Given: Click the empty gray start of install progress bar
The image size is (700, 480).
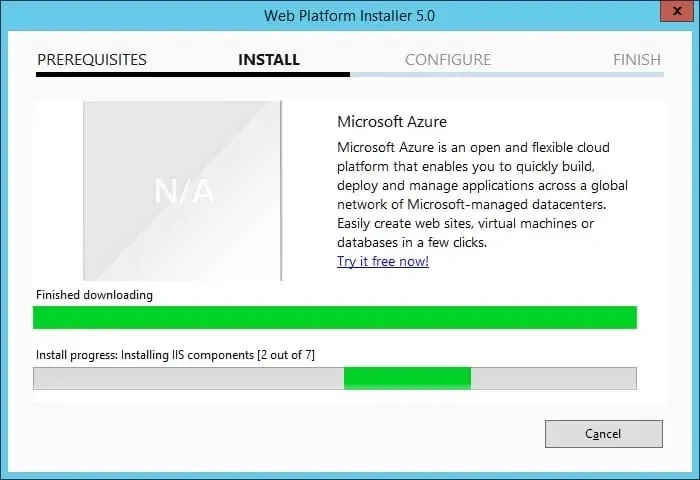Looking at the screenshot, I should 188,378.
